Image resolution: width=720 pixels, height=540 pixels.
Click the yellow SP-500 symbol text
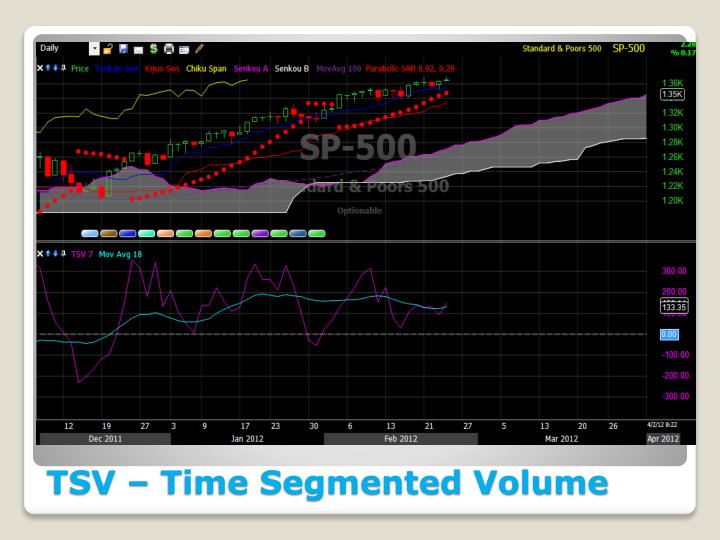tap(629, 48)
